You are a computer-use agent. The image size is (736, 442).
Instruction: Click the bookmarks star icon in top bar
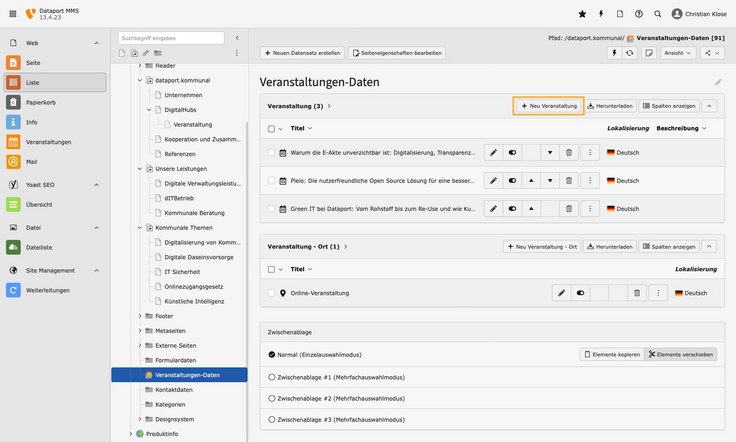point(583,14)
